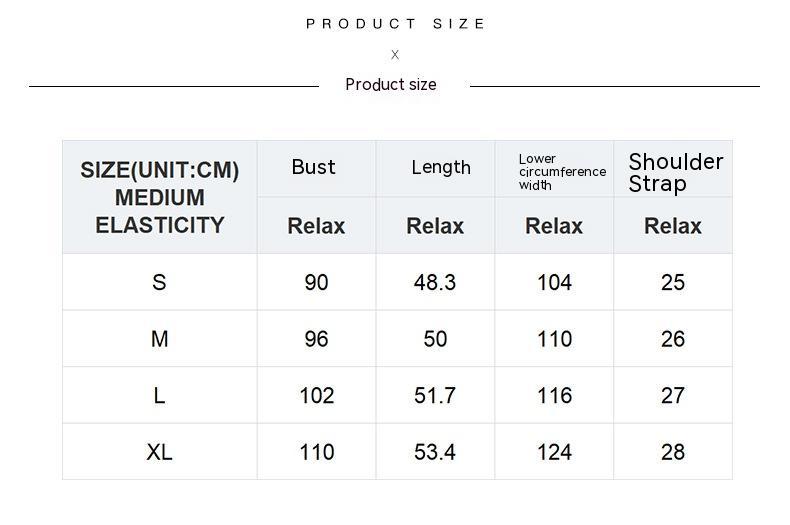Select the S size row label
This screenshot has height=525, width=790.
click(x=159, y=282)
